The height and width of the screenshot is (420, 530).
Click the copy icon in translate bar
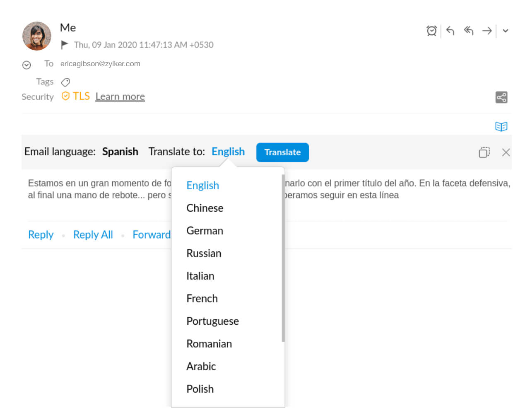coord(484,152)
